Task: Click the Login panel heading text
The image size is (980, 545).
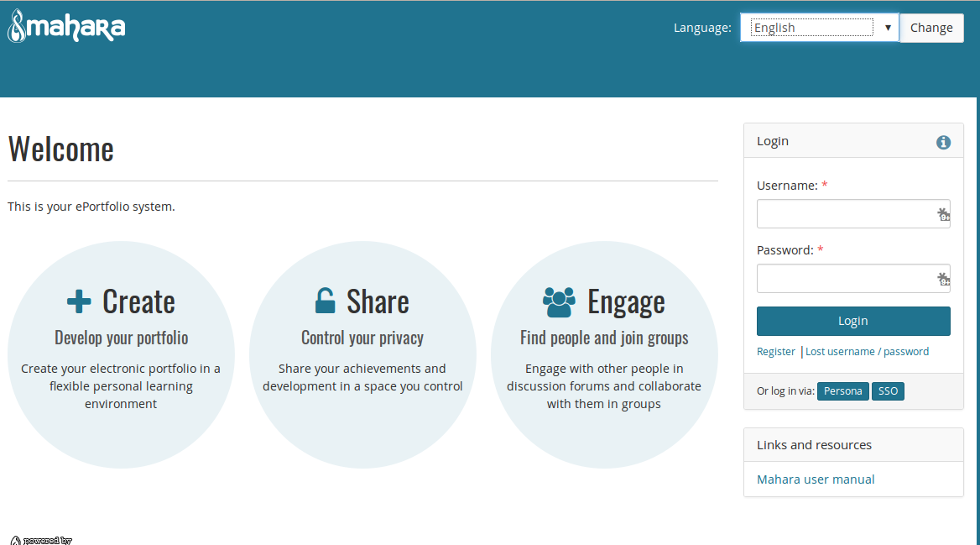Action: (x=773, y=141)
